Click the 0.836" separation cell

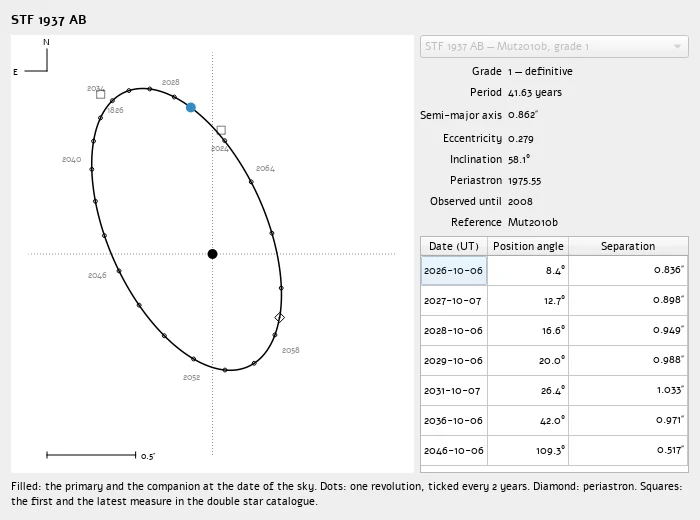pos(628,270)
